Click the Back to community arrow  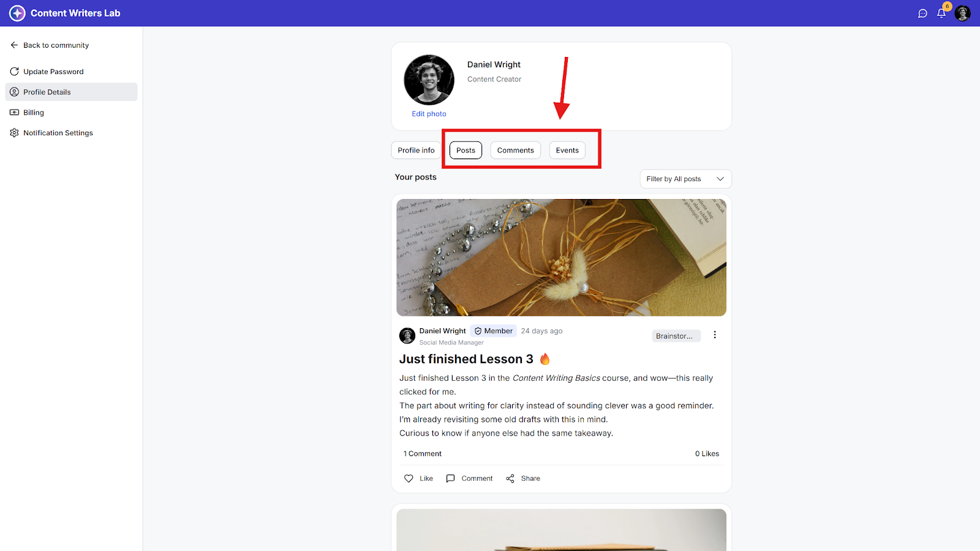point(14,45)
